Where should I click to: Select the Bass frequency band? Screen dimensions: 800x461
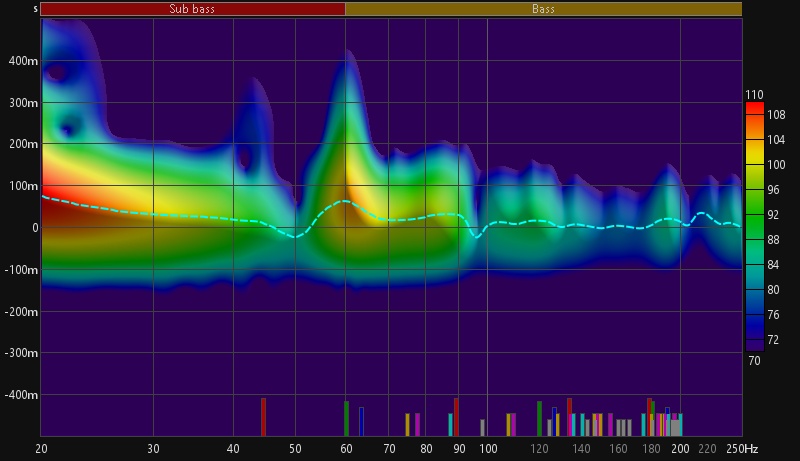(x=543, y=9)
